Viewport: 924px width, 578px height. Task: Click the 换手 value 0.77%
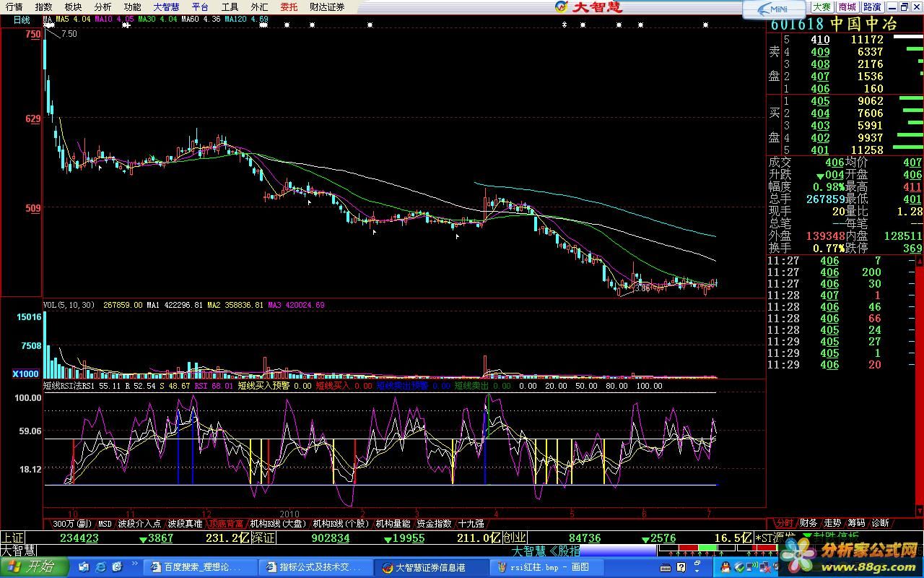(829, 249)
